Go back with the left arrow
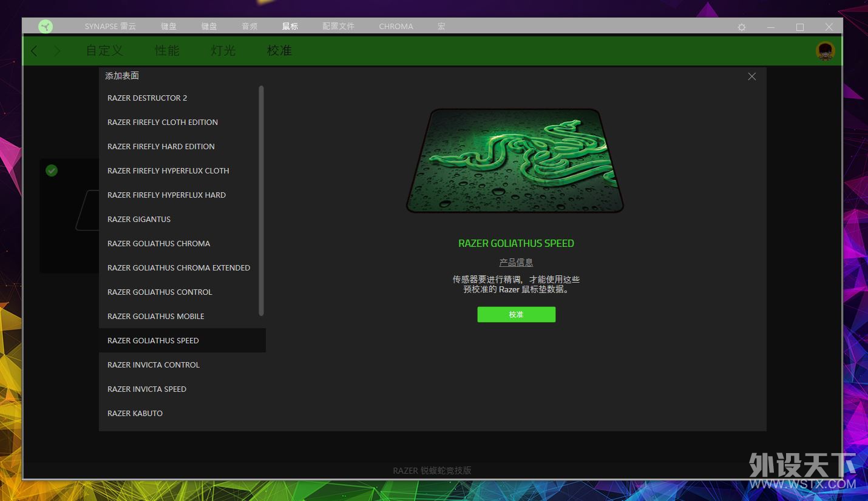 click(x=34, y=51)
